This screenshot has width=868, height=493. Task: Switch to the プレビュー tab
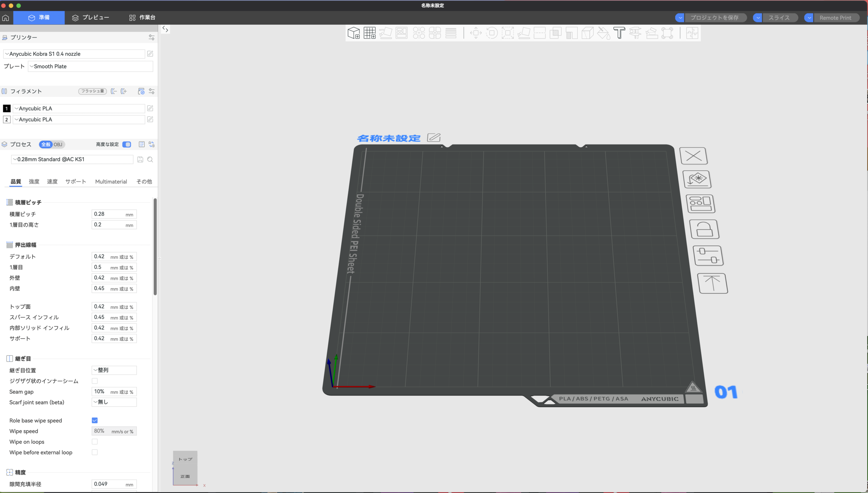pos(91,18)
